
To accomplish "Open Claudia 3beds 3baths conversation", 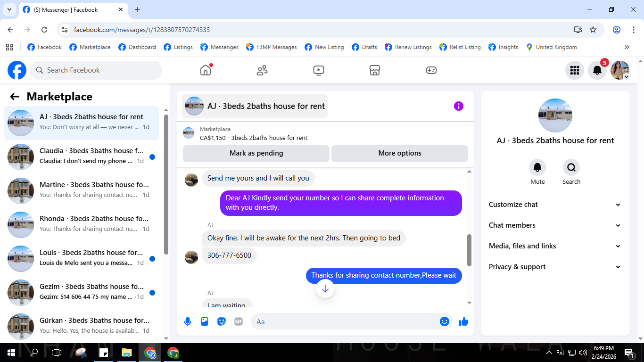I will [82, 157].
